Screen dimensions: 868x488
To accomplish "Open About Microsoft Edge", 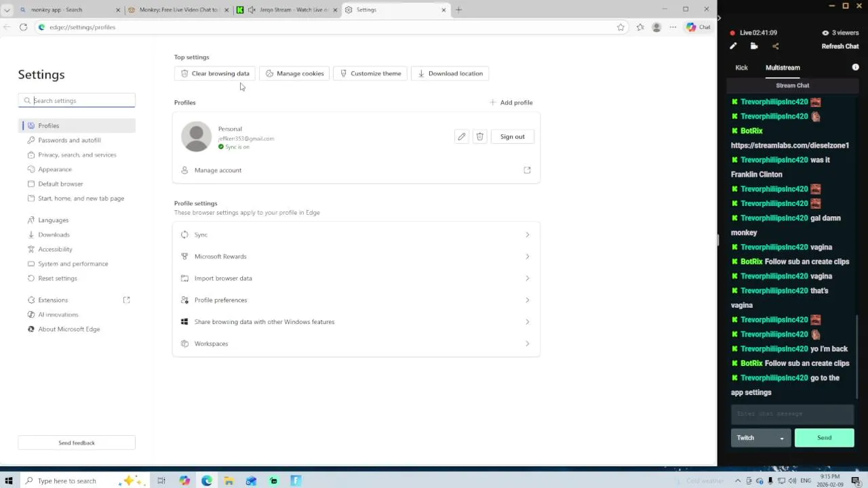I will click(x=77, y=329).
